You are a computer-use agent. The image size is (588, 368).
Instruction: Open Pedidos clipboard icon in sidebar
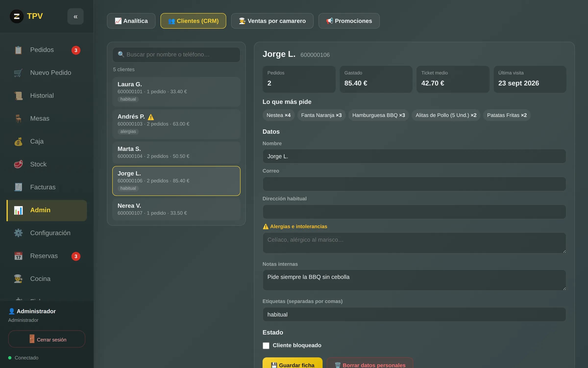click(x=18, y=50)
